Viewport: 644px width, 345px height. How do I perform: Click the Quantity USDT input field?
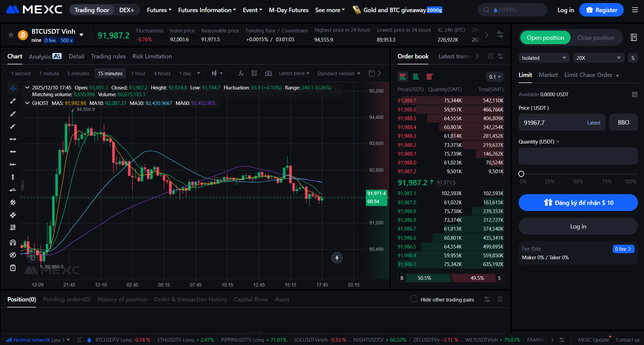pyautogui.click(x=578, y=156)
